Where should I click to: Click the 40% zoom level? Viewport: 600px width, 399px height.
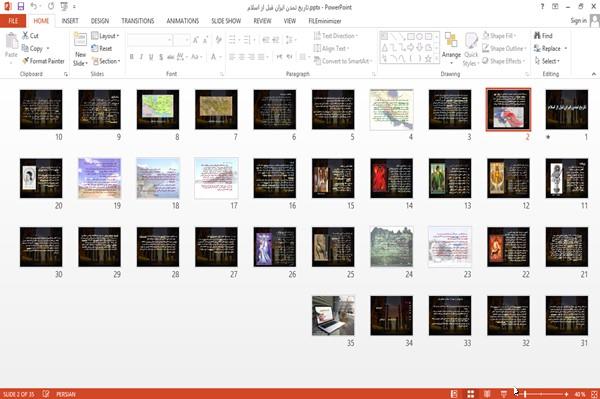pyautogui.click(x=580, y=394)
